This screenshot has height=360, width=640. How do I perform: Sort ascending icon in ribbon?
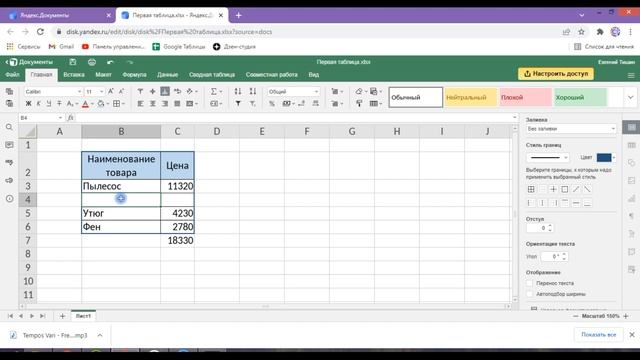(x=238, y=91)
